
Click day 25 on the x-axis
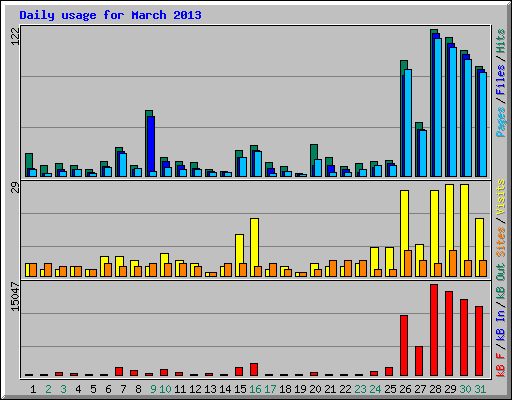(390, 389)
